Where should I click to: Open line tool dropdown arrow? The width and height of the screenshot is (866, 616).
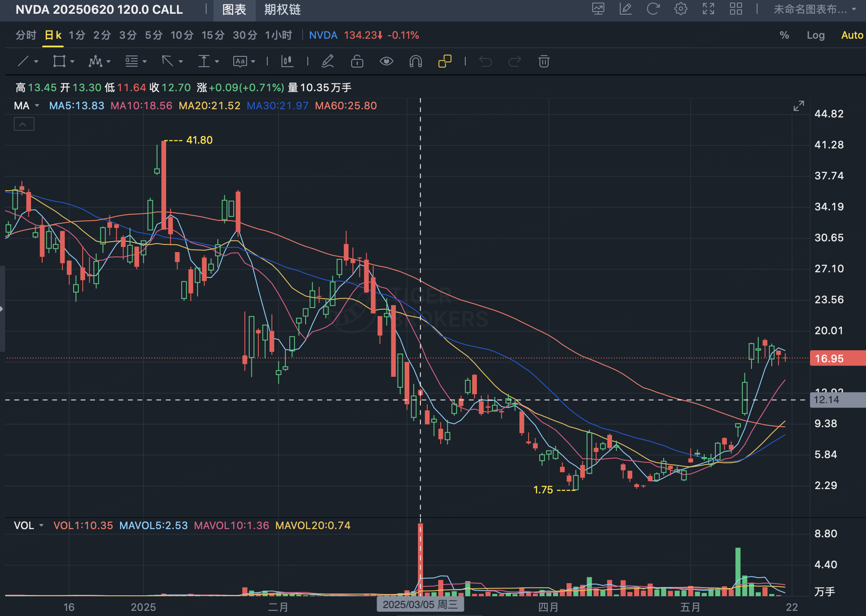pos(36,62)
